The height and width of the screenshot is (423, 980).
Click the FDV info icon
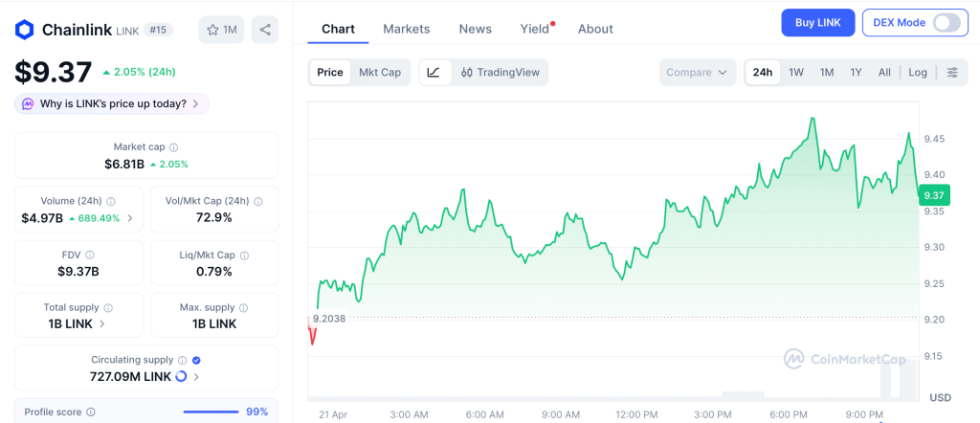coord(90,256)
